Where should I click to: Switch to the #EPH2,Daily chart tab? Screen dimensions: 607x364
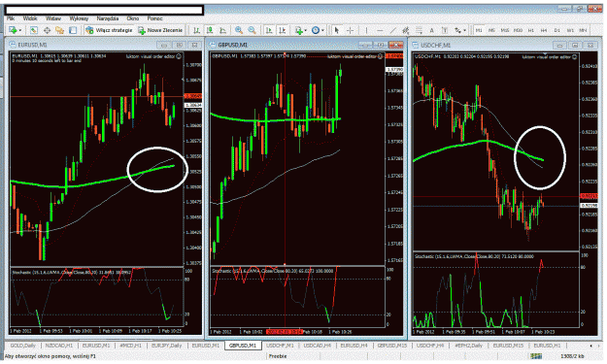coord(468,346)
